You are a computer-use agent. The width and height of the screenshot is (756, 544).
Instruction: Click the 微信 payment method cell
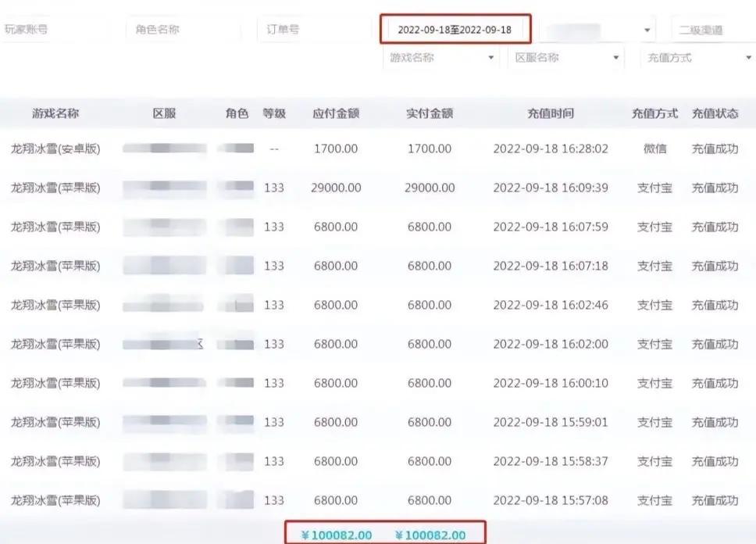click(x=654, y=149)
